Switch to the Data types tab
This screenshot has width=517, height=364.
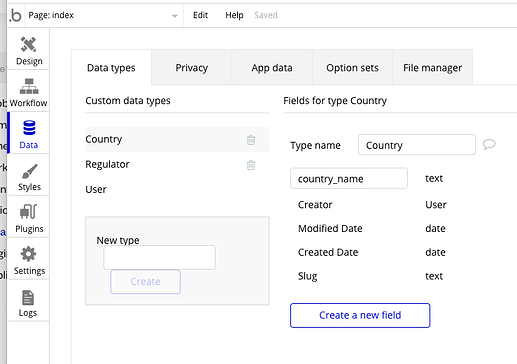pos(111,68)
